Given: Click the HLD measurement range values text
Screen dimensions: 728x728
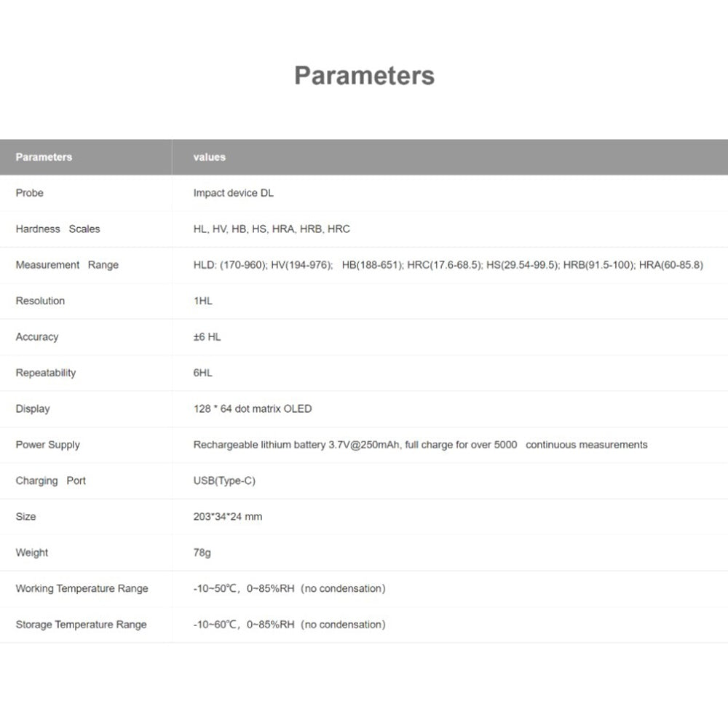Looking at the screenshot, I should [448, 265].
